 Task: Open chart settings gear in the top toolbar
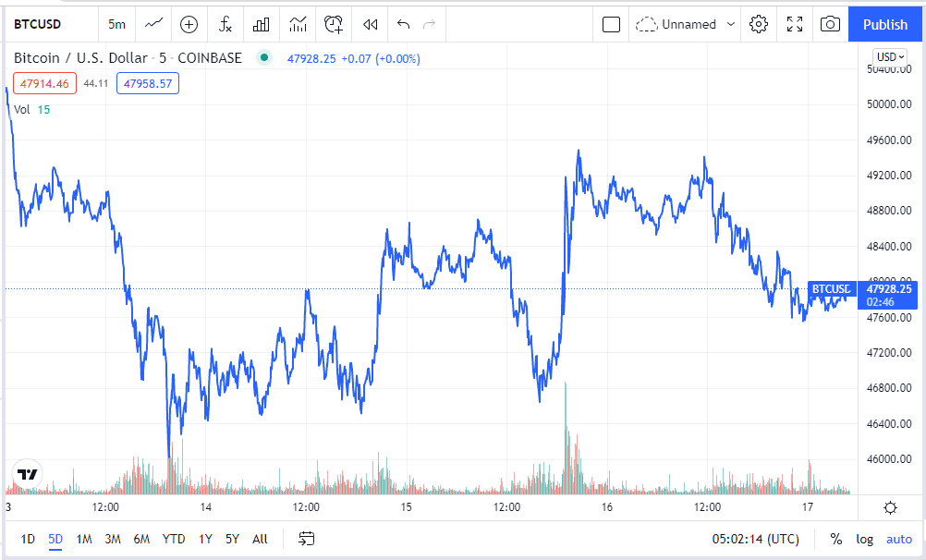[759, 24]
